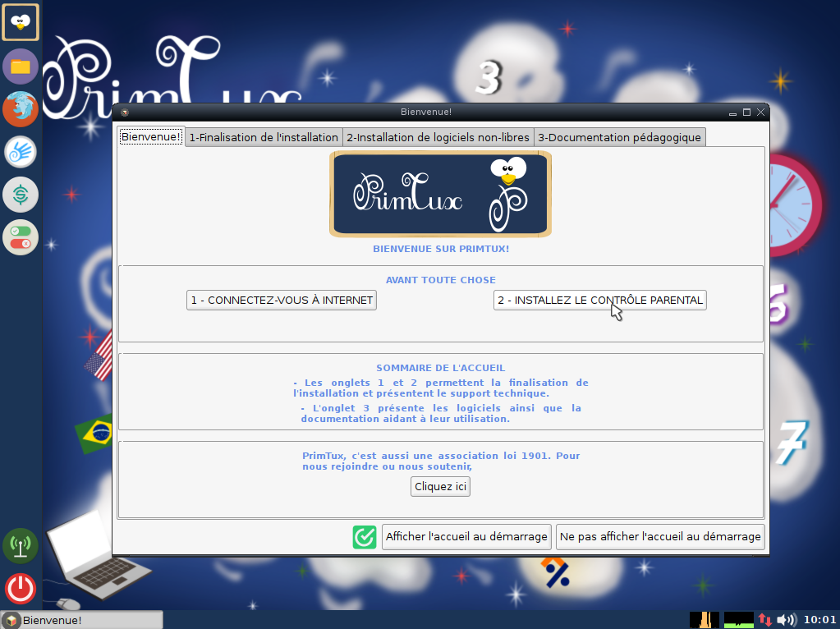Open the file manager folder icon
This screenshot has height=629, width=840.
pyautogui.click(x=21, y=67)
